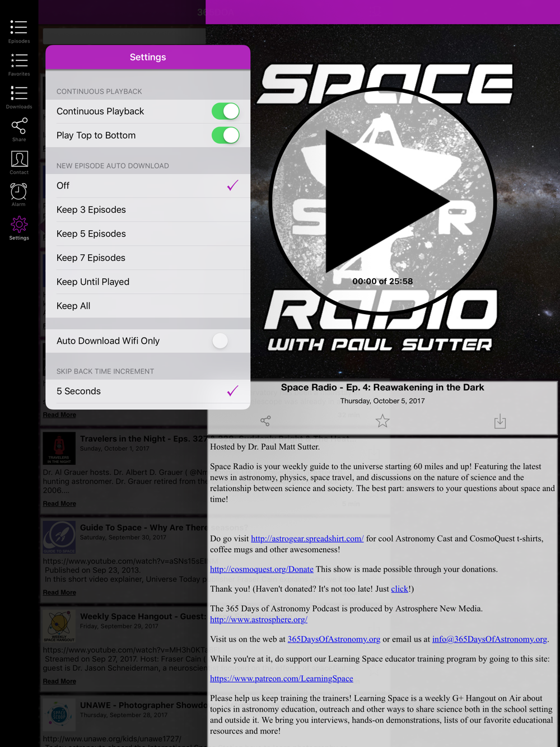Enable Auto Download Wifi Only switch
Screen dimensions: 560x747
tap(226, 341)
